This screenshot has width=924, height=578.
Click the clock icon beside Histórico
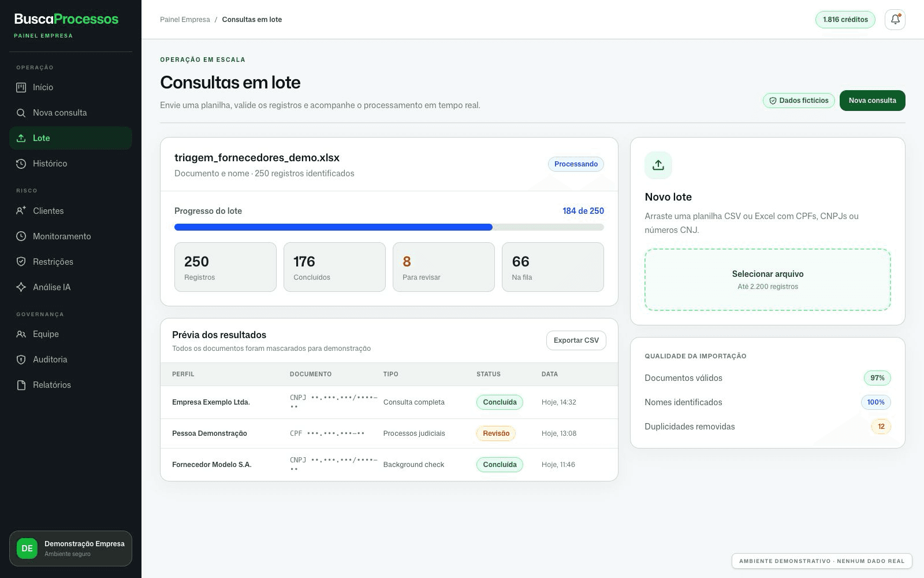[x=21, y=164]
